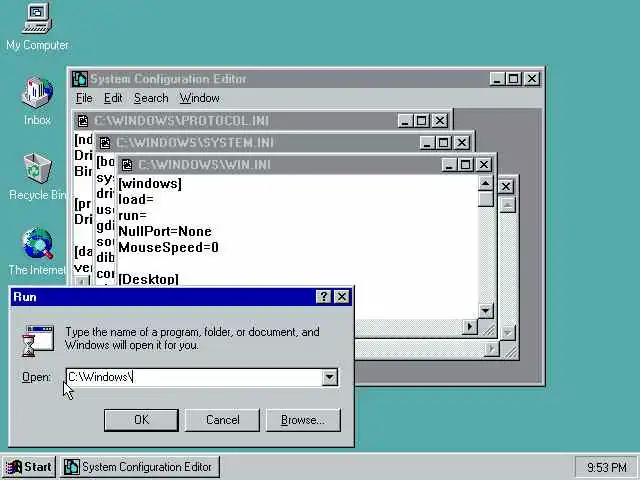This screenshot has height=480, width=640.
Task: Close the PROTOCOL.INI child window
Action: (440, 121)
